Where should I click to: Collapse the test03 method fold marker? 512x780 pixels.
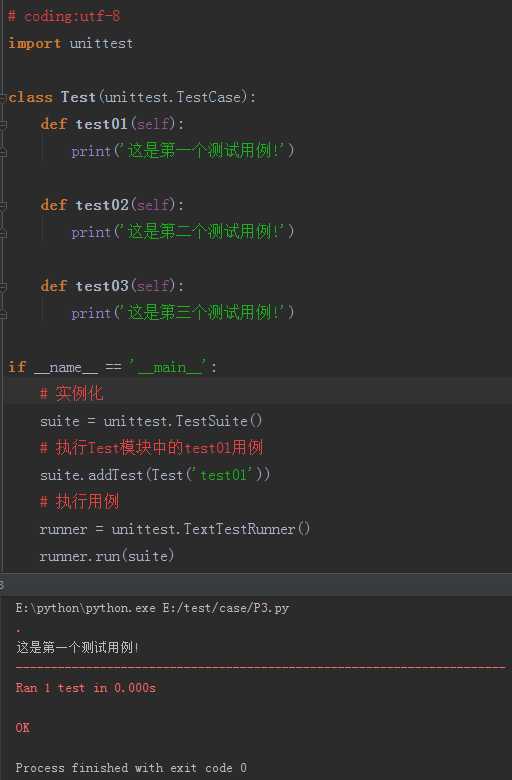pyautogui.click(x=3, y=287)
